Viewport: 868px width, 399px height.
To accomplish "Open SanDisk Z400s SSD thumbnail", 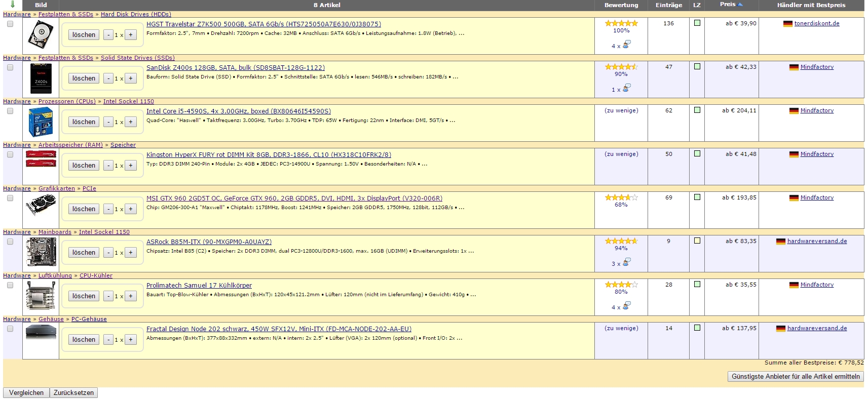I will pos(41,78).
